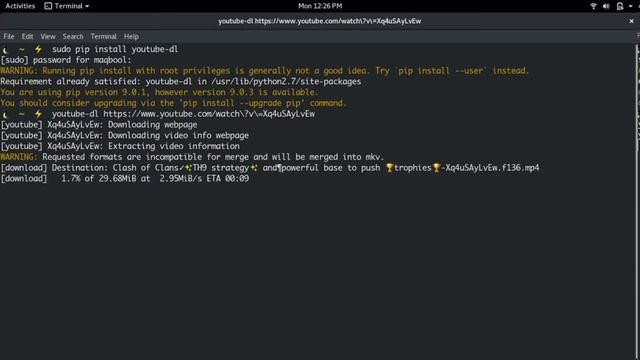Viewport: 640px width, 360px height.
Task: Click the window title youtube-dl URL
Action: (x=320, y=21)
